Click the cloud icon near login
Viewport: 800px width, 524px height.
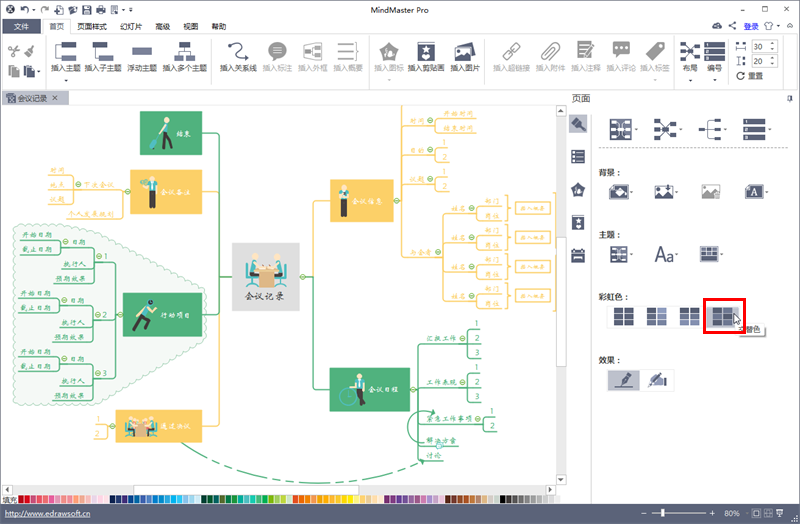coord(717,26)
